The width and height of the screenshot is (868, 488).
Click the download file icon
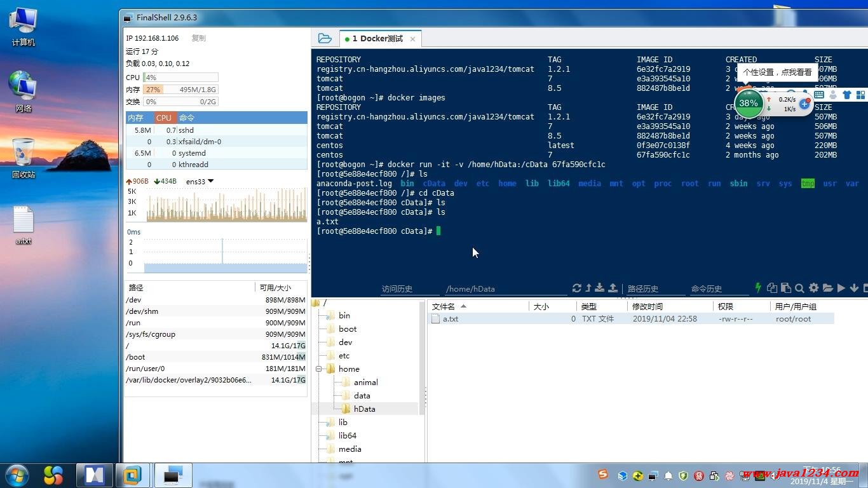click(x=600, y=288)
